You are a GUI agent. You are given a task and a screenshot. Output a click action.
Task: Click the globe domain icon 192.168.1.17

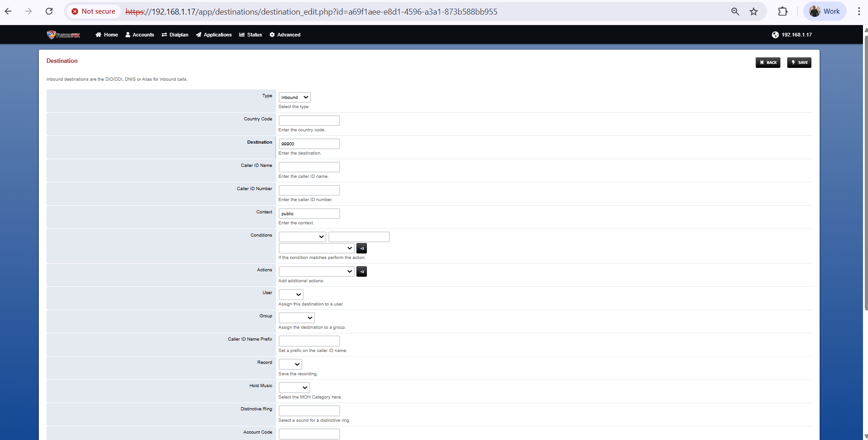[x=775, y=35]
